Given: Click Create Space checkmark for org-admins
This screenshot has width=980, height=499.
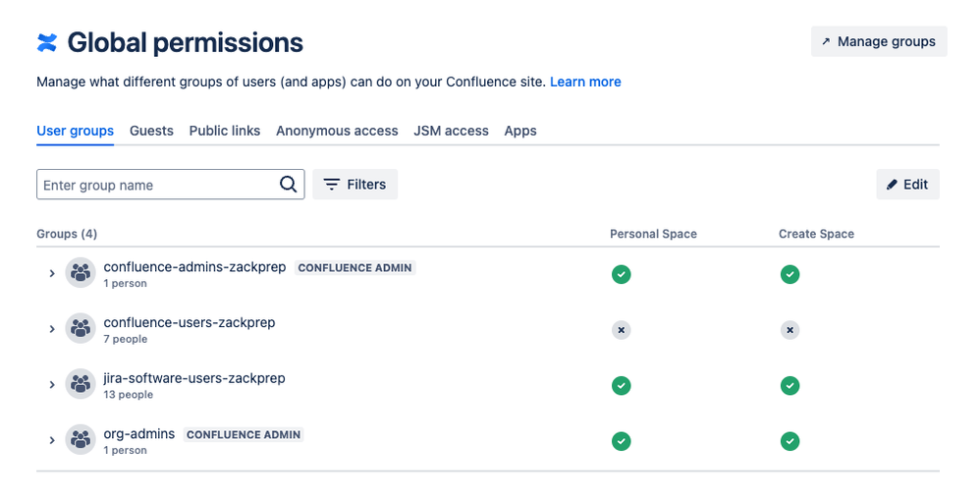Looking at the screenshot, I should (790, 441).
